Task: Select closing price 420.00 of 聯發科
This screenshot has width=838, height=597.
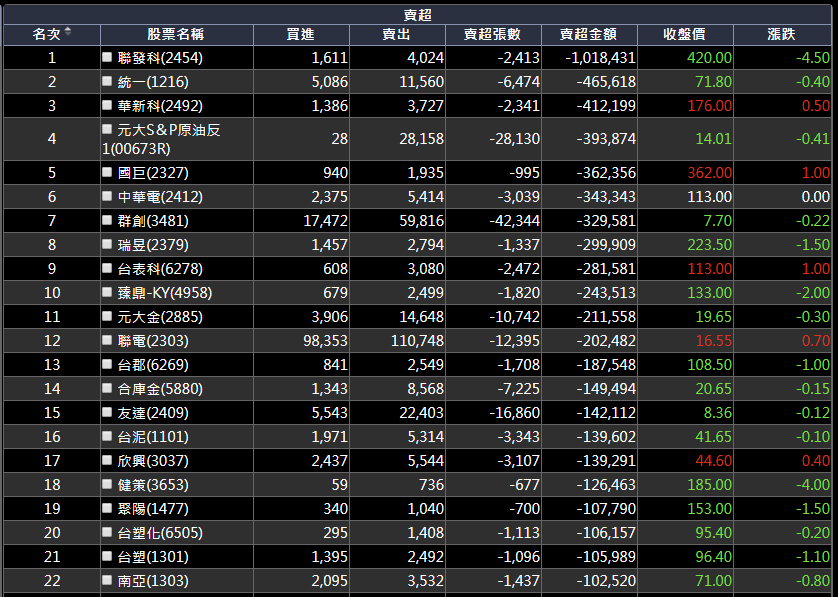Action: coord(709,58)
